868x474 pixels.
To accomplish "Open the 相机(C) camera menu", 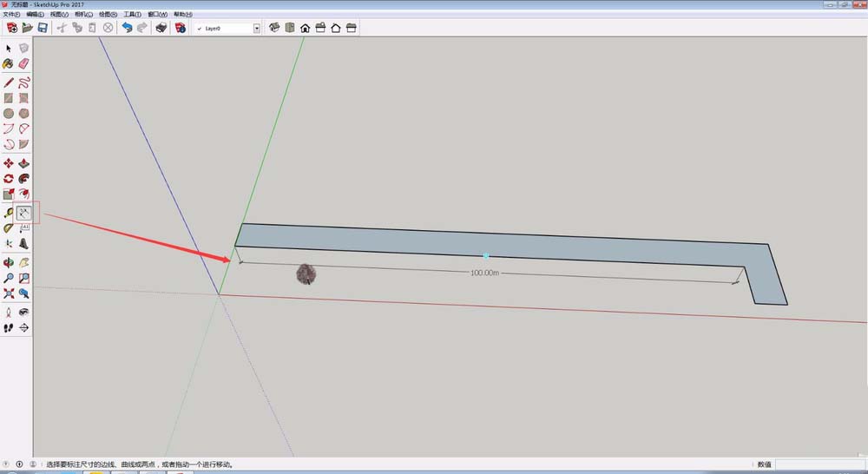I will click(84, 15).
